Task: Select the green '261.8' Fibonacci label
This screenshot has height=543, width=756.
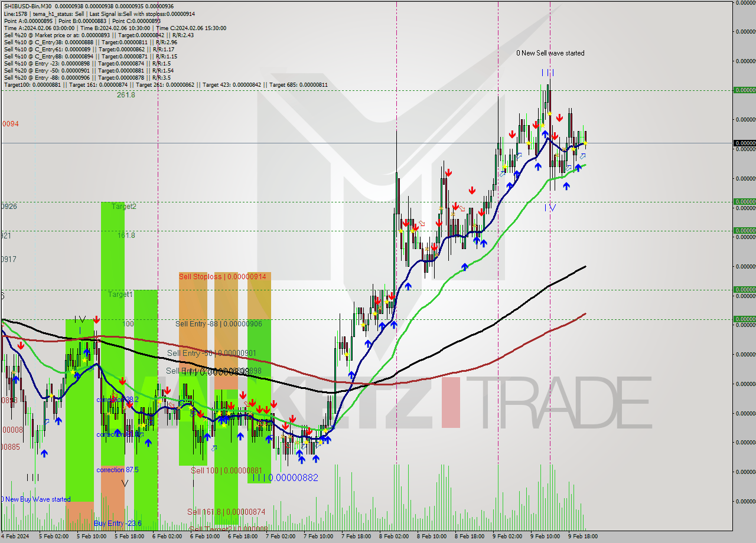Action: pyautogui.click(x=126, y=94)
